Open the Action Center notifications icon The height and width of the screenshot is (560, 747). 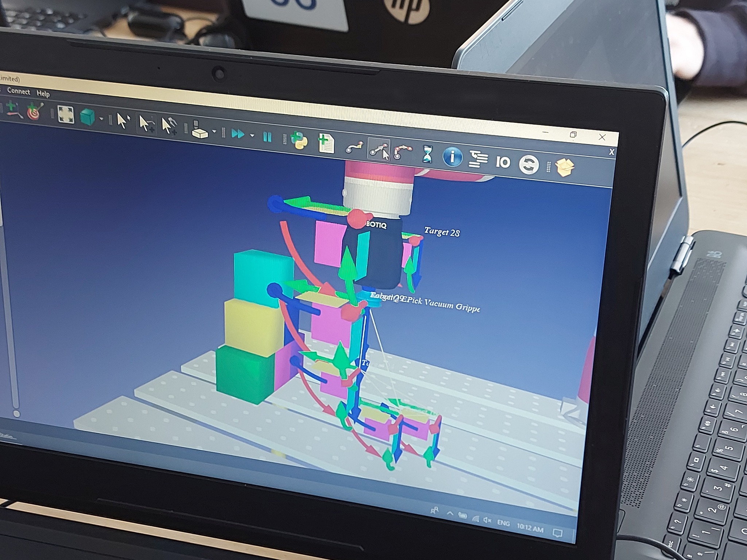557,533
